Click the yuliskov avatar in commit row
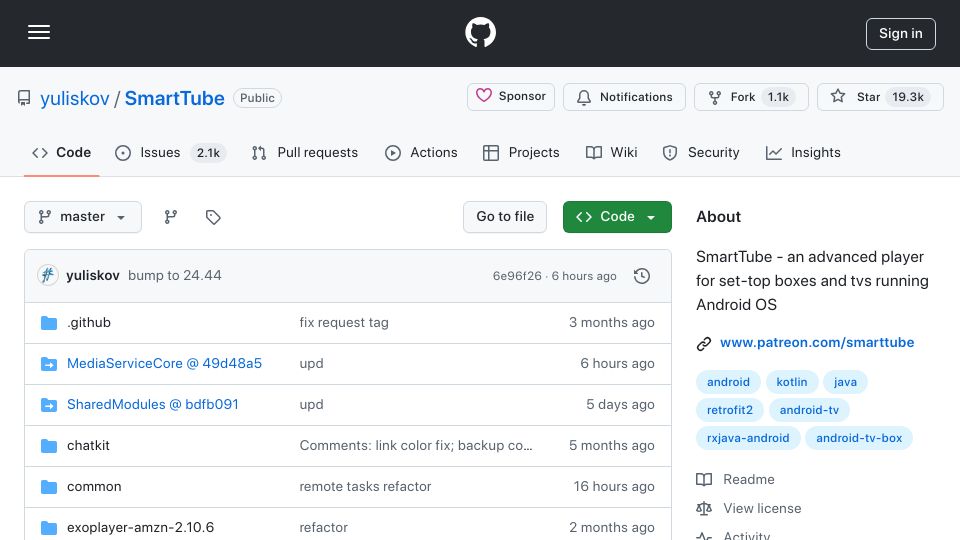This screenshot has height=540, width=960. (48, 276)
